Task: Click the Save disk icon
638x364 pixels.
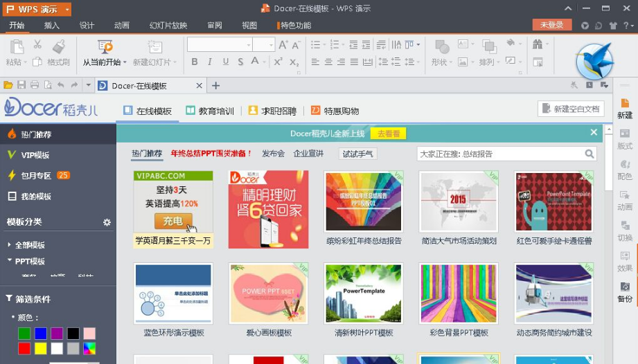Action: (21, 85)
